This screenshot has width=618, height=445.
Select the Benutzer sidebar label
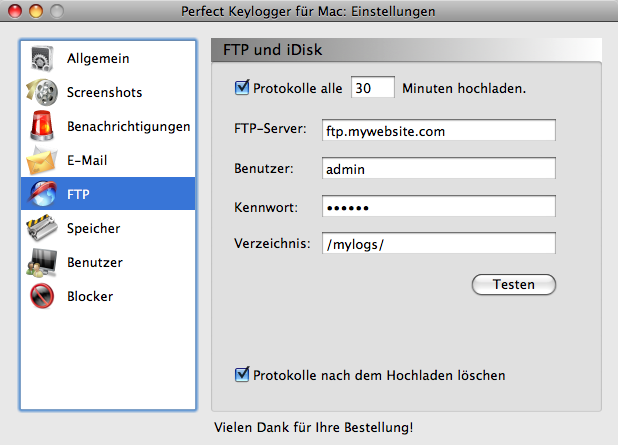[x=95, y=262]
